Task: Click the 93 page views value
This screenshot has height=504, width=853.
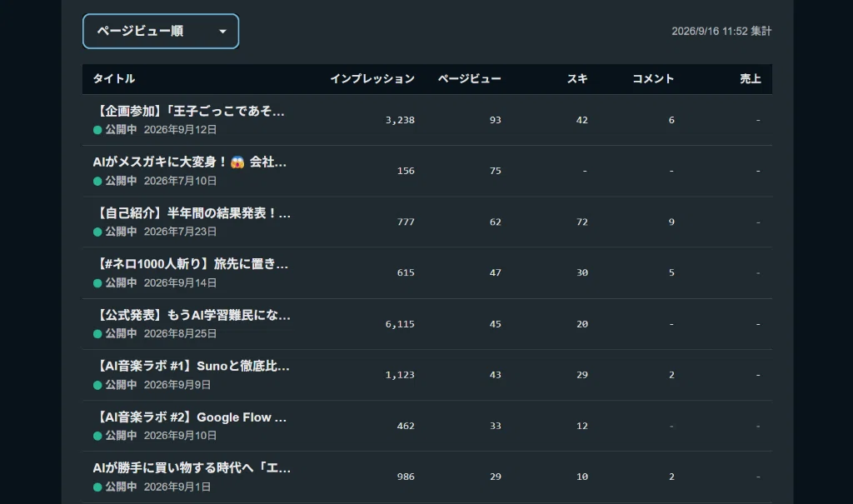Action: (495, 120)
